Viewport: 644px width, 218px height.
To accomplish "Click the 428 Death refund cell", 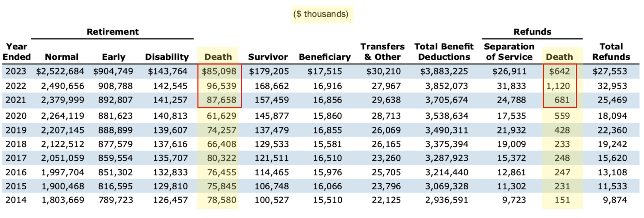I will pos(562,130).
